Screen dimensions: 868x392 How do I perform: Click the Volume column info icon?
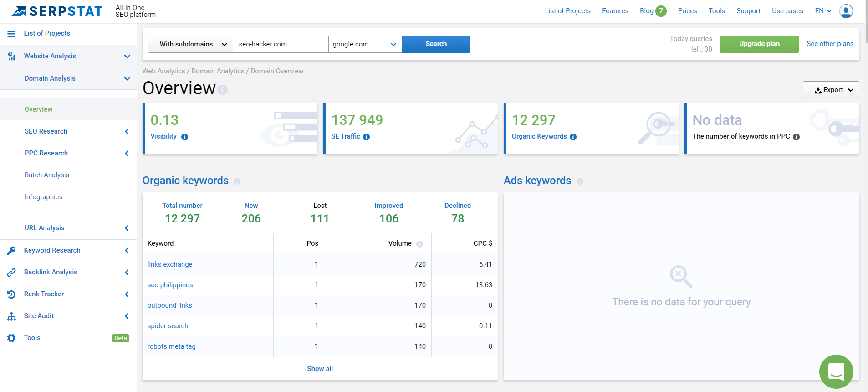(x=419, y=244)
